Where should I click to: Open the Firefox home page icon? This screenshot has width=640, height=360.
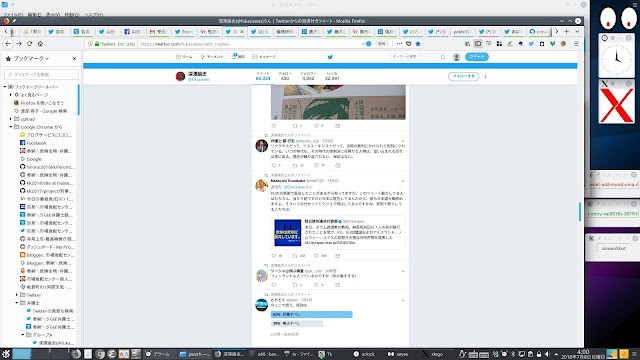click(x=40, y=44)
